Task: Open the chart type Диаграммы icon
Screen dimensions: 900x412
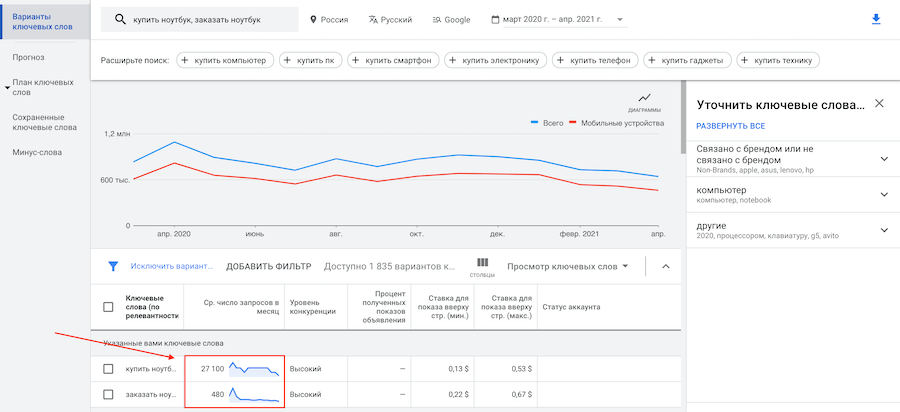Action: 644,100
